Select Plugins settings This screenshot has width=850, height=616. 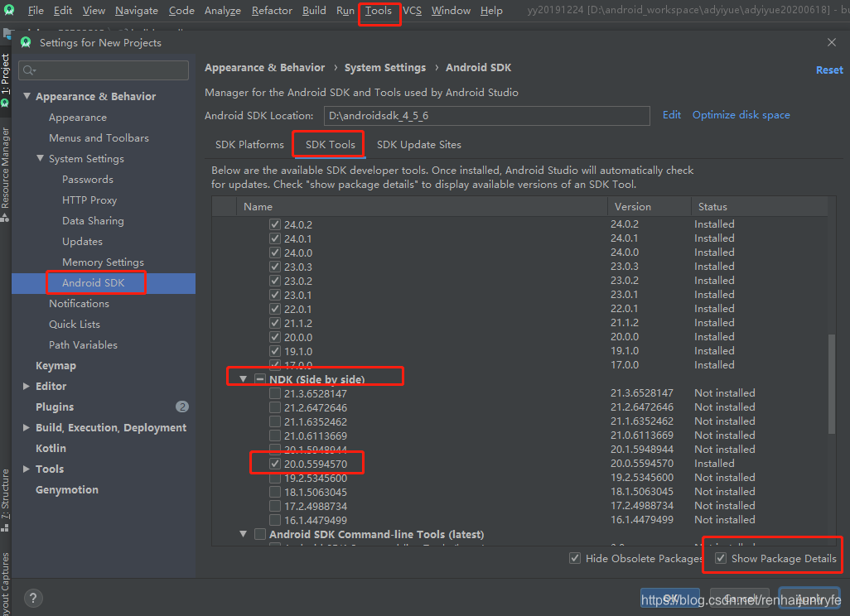coord(55,407)
